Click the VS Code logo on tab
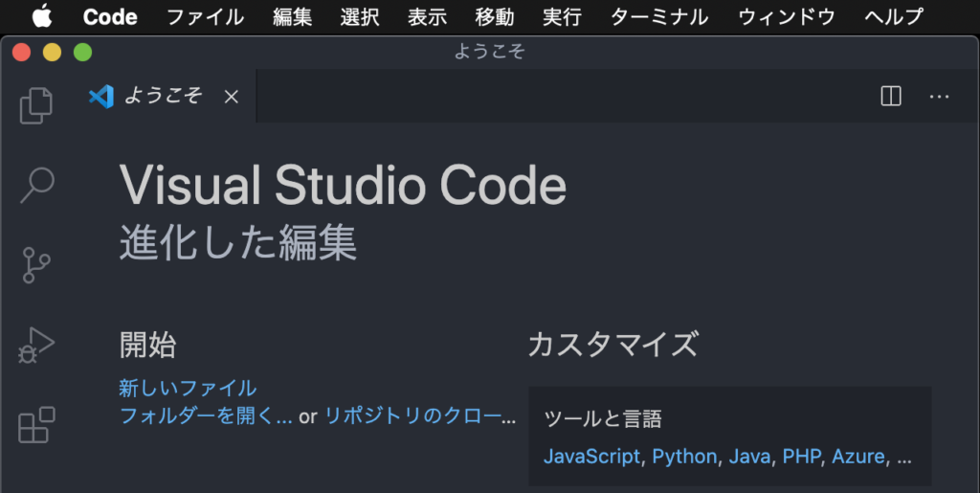The image size is (980, 493). 101,97
